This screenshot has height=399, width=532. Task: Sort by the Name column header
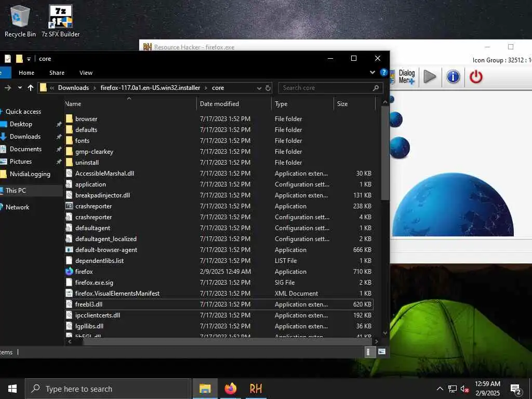pyautogui.click(x=130, y=104)
